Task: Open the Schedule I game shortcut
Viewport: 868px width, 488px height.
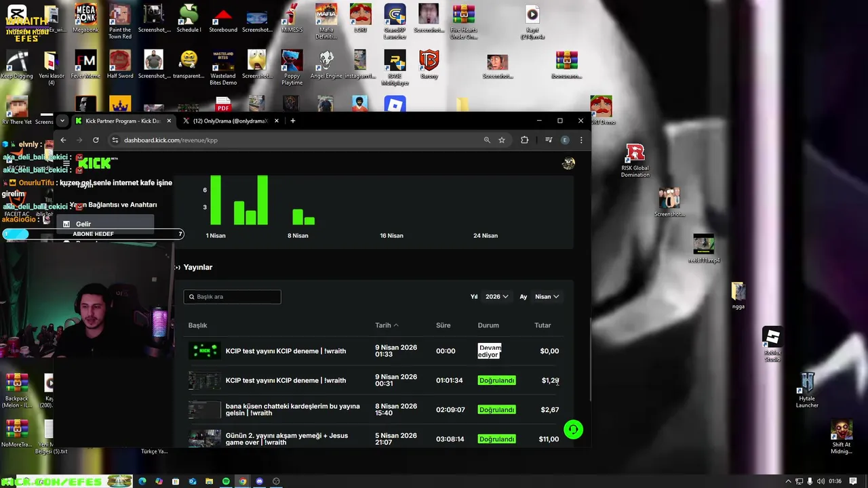Action: point(189,18)
